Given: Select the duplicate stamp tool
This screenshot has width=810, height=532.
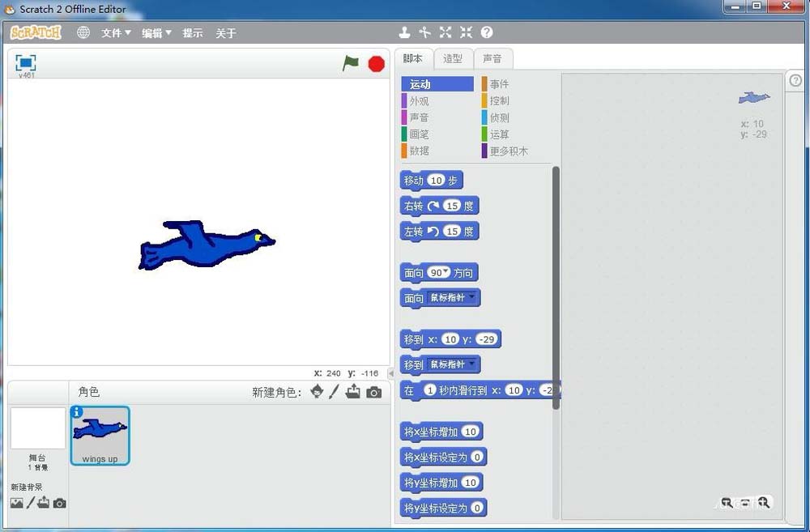Looking at the screenshot, I should coord(405,32).
